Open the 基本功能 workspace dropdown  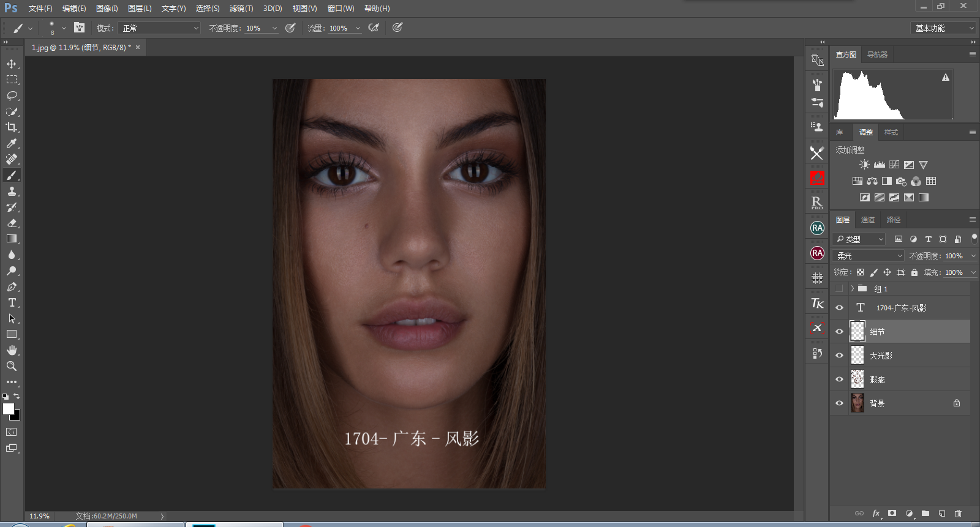[943, 28]
